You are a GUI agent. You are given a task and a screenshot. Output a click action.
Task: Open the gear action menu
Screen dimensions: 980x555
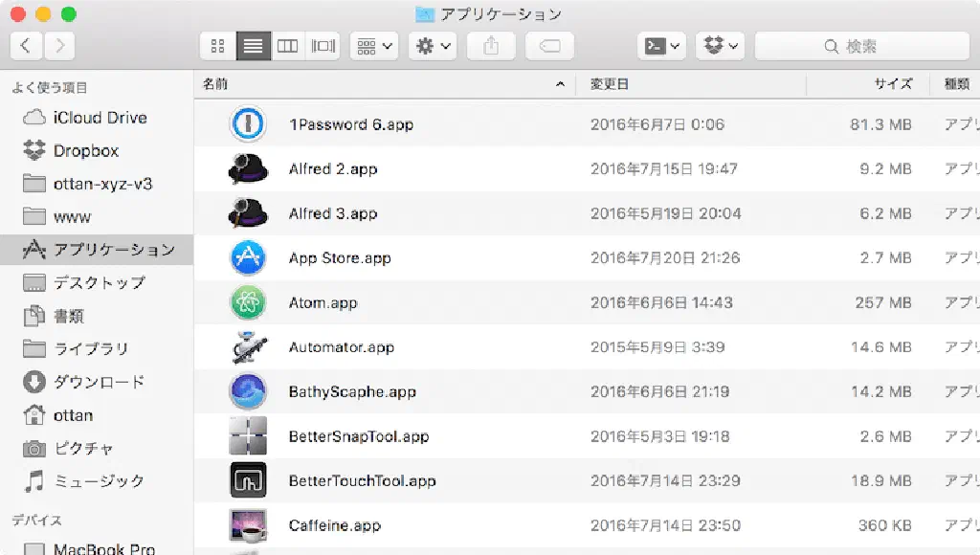432,46
